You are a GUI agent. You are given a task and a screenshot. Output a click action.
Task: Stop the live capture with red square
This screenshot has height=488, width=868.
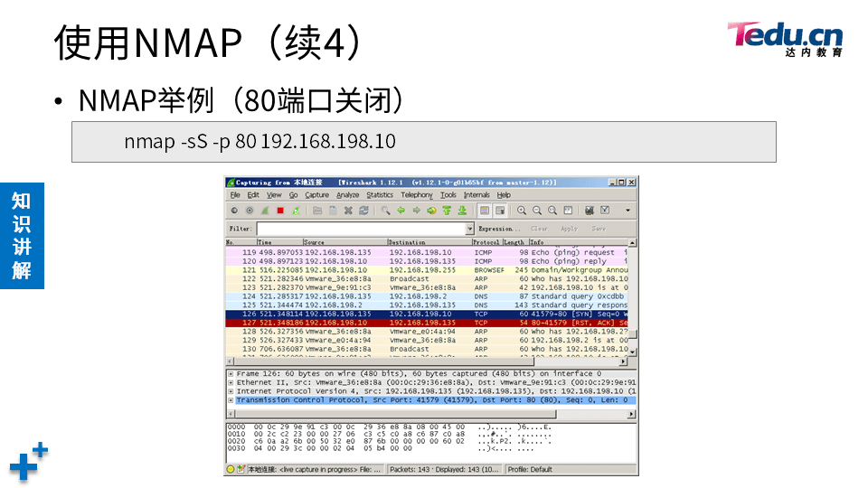280,211
